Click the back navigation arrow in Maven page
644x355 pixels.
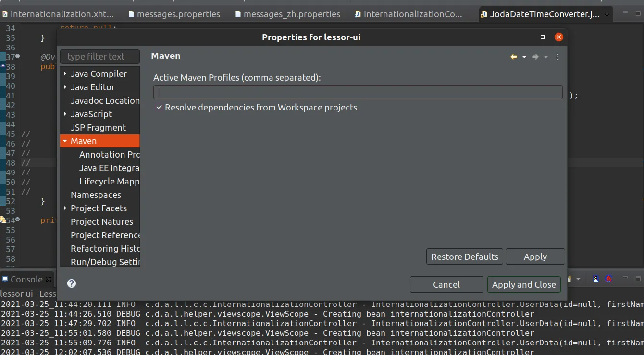(514, 57)
